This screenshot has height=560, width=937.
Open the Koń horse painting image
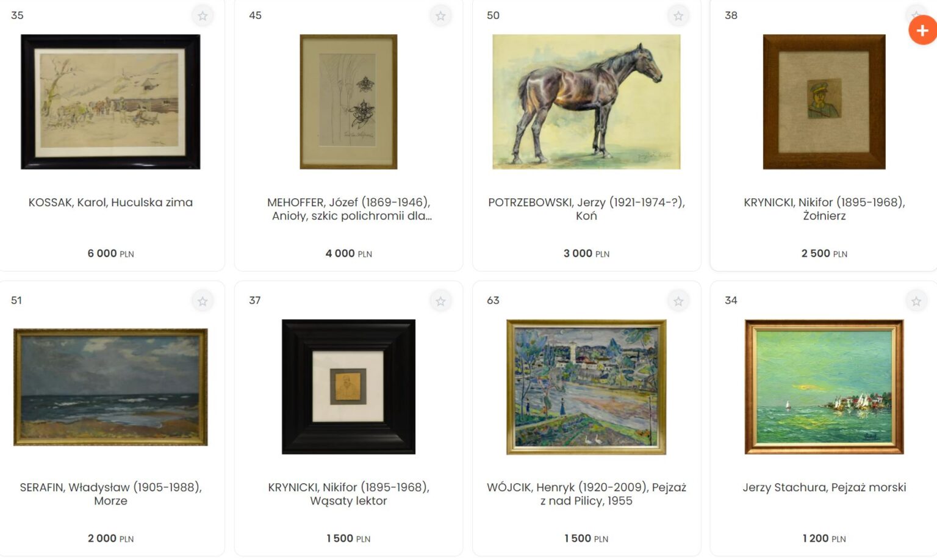[x=586, y=102]
